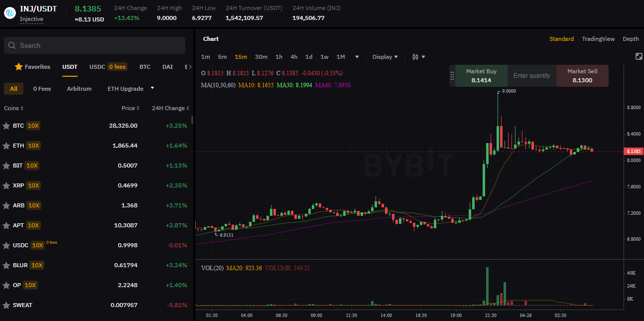Click the Injective coin logo
The height and width of the screenshot is (321, 644).
click(x=10, y=13)
